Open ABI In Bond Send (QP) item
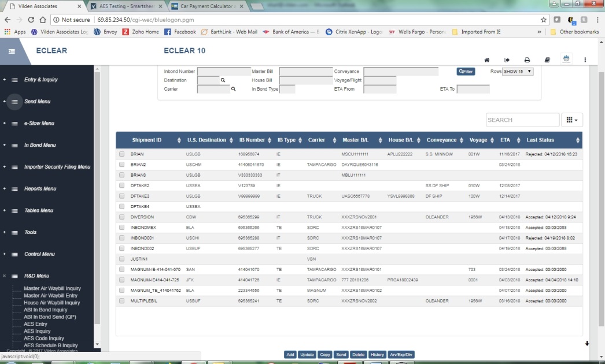This screenshot has height=364, width=605. click(50, 317)
